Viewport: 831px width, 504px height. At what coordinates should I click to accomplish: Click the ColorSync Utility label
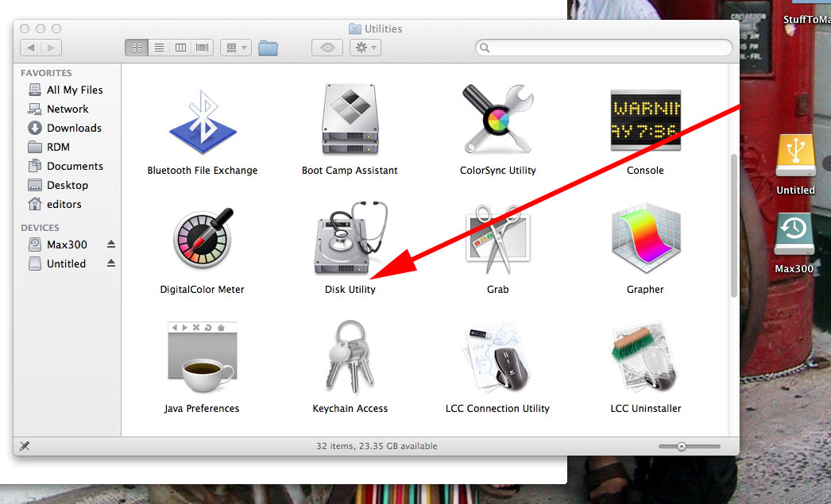point(498,171)
